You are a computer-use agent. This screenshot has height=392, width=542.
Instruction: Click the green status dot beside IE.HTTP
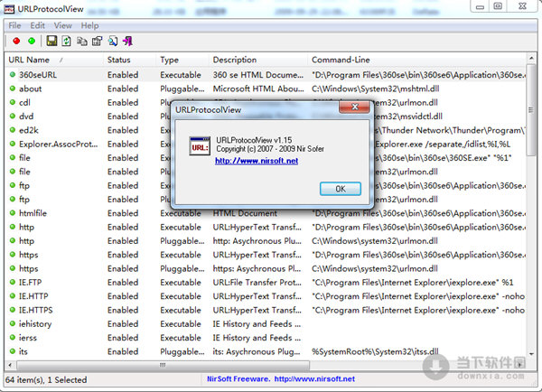point(13,295)
